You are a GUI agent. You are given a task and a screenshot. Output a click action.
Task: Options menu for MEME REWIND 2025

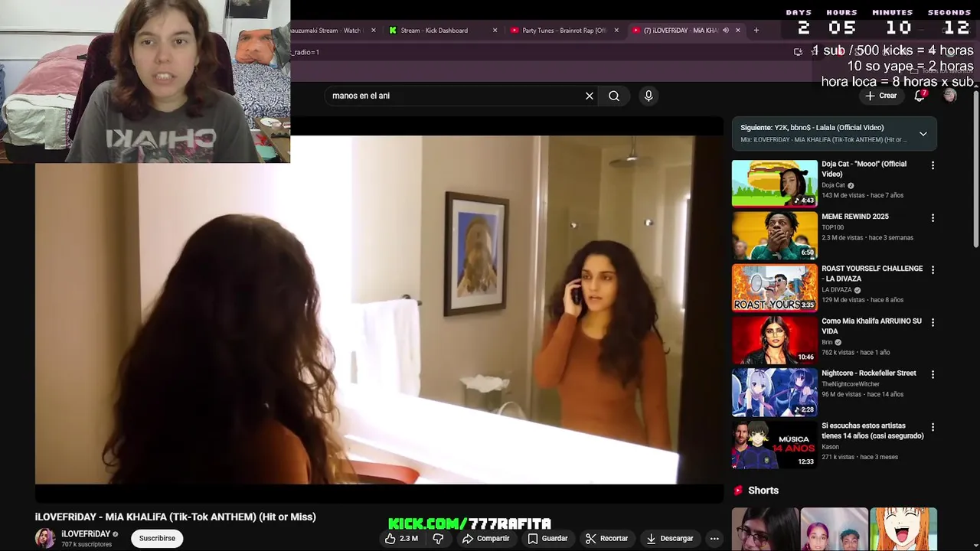[933, 218]
